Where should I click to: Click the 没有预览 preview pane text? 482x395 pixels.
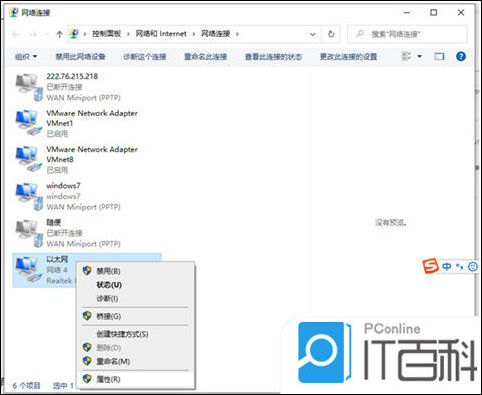pyautogui.click(x=391, y=222)
